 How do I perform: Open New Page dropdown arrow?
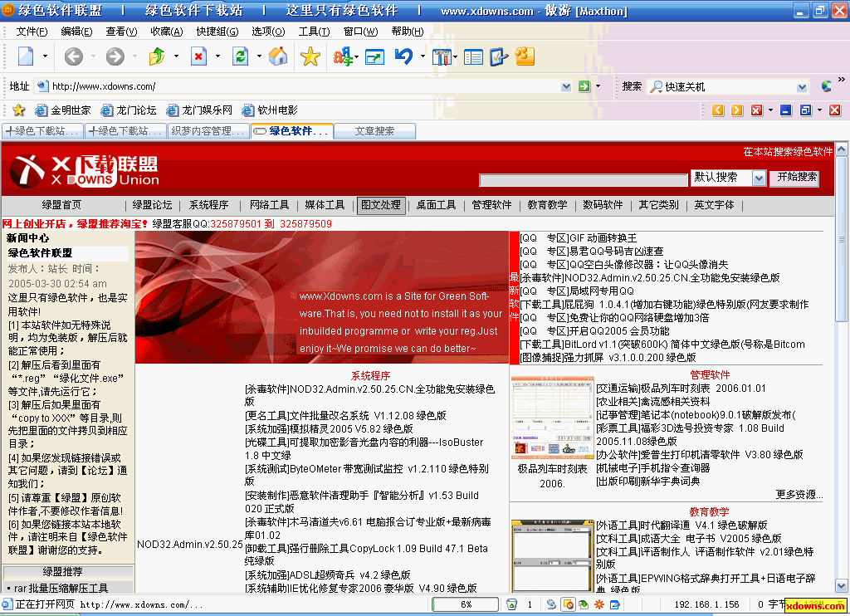pos(45,56)
